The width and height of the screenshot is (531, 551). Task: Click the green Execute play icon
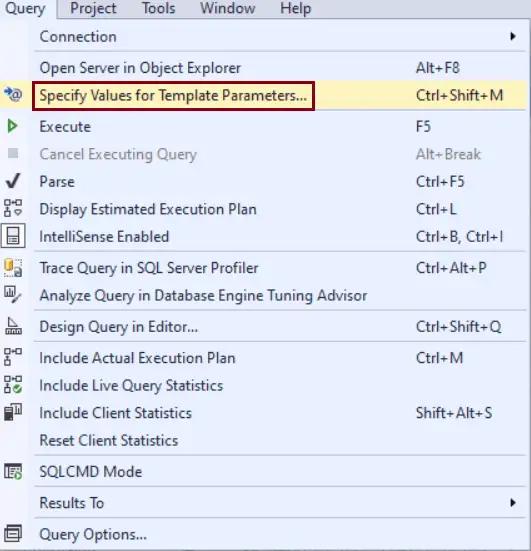[x=12, y=126]
